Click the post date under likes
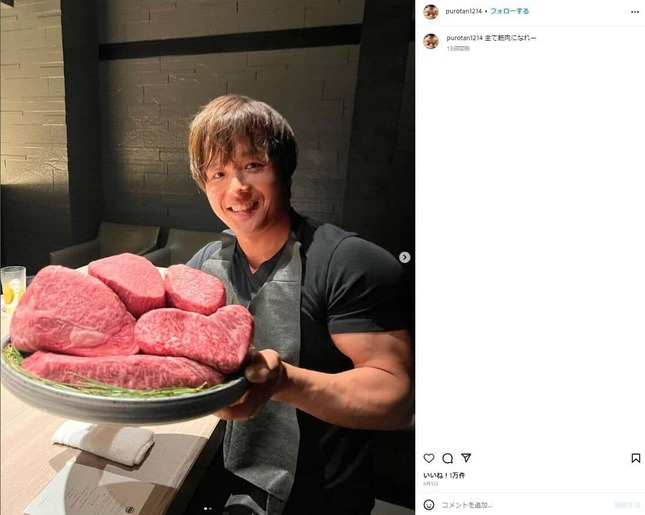 [x=431, y=484]
